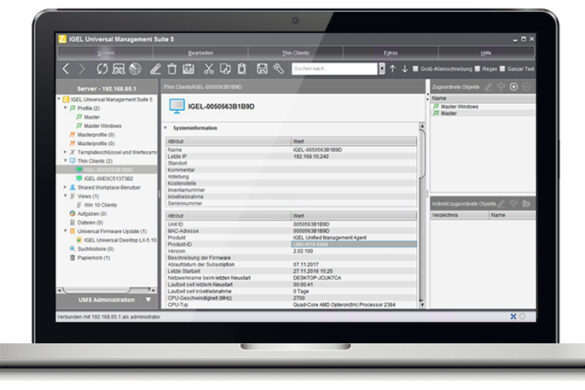Screen dimensions: 585x390
Task: Click the up arrow next to search field
Action: [x=392, y=69]
